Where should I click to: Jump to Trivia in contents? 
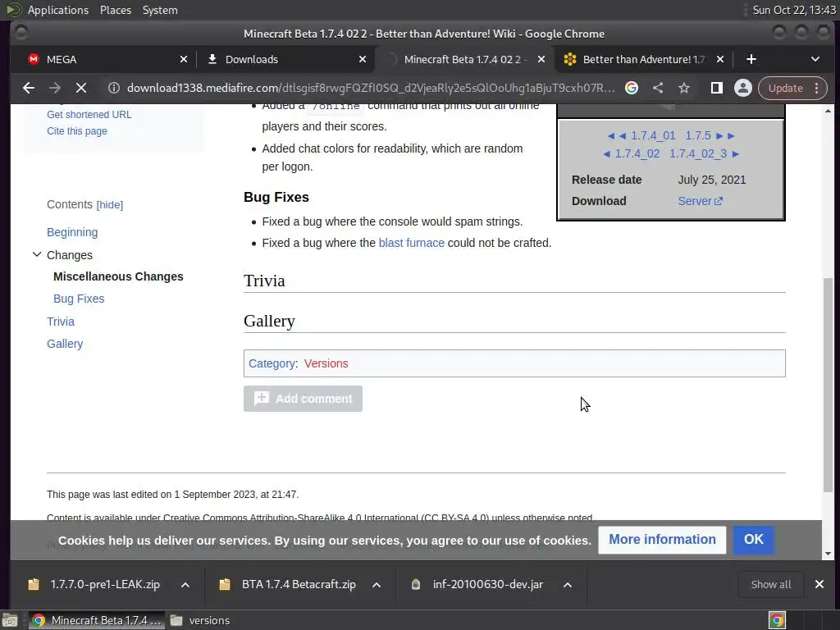click(61, 322)
